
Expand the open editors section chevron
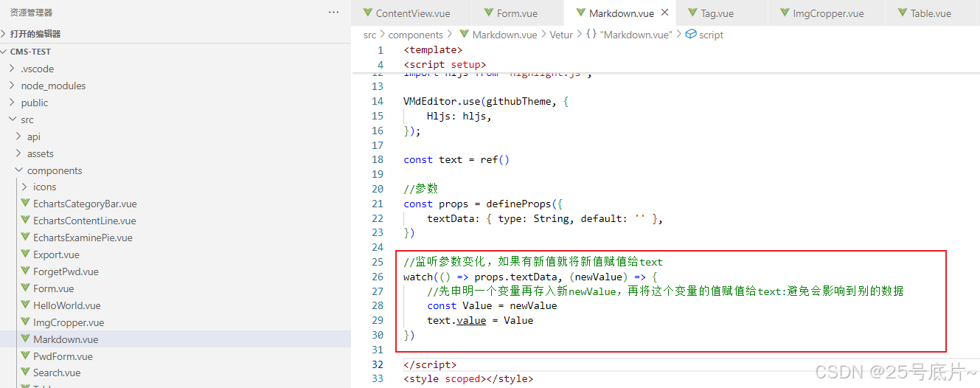click(4, 34)
